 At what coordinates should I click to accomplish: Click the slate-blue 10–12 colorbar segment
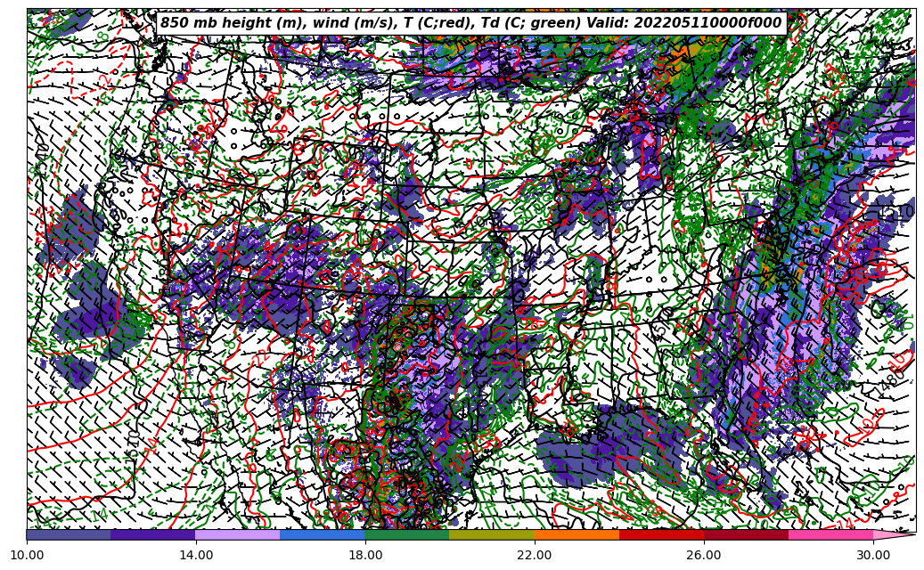(69, 534)
